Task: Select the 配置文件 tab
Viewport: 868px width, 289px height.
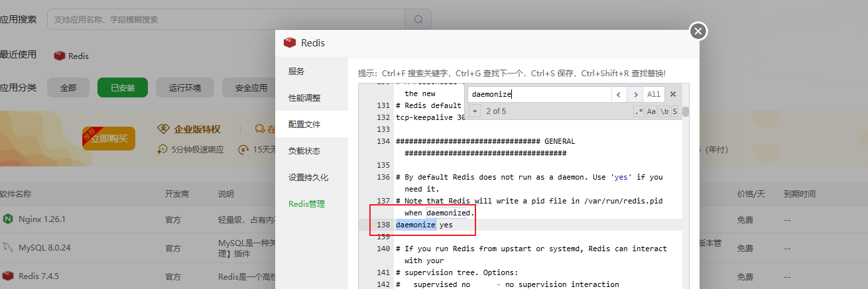Action: [312, 124]
